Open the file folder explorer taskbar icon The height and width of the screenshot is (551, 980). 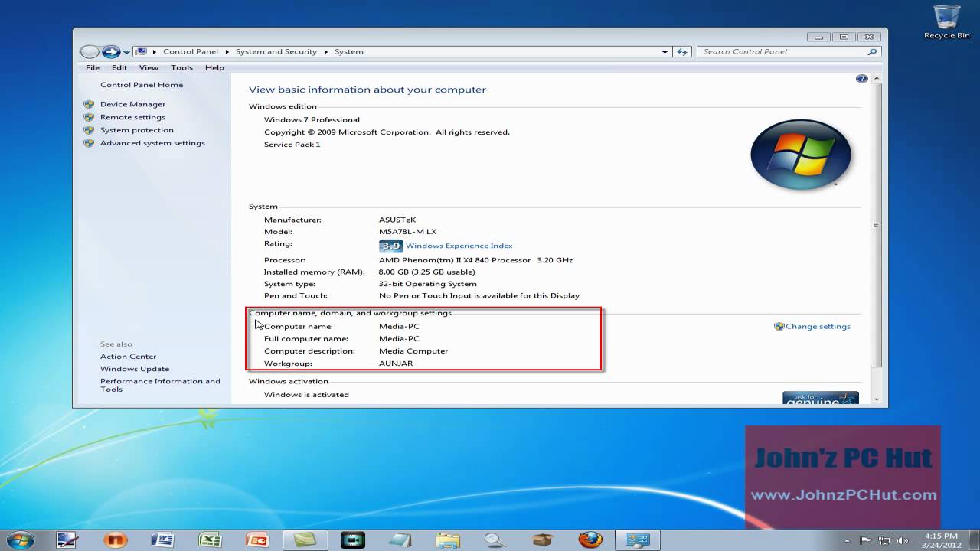[448, 540]
